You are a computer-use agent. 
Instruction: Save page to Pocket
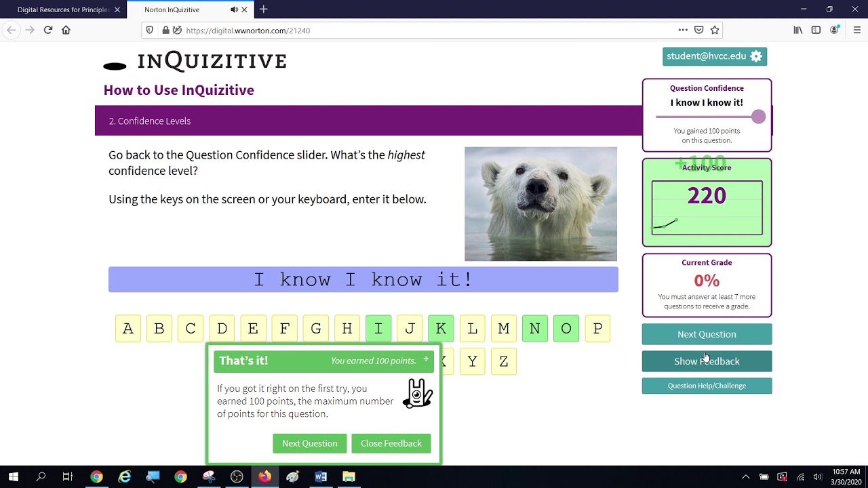698,30
